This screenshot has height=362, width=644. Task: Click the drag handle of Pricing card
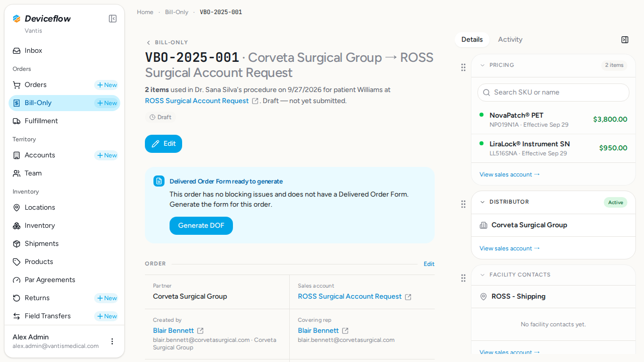pyautogui.click(x=463, y=67)
